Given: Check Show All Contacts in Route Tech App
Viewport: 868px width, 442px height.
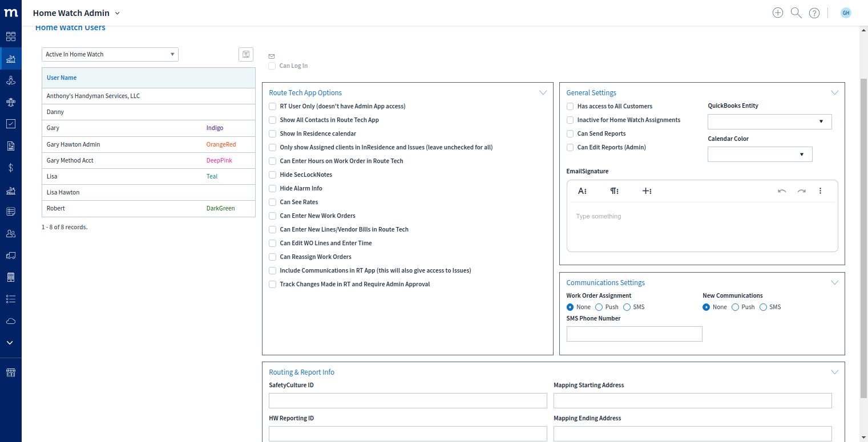Looking at the screenshot, I should [273, 120].
